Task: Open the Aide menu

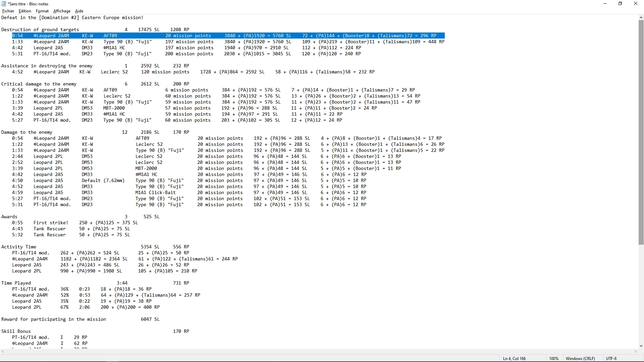Action: pyautogui.click(x=79, y=11)
